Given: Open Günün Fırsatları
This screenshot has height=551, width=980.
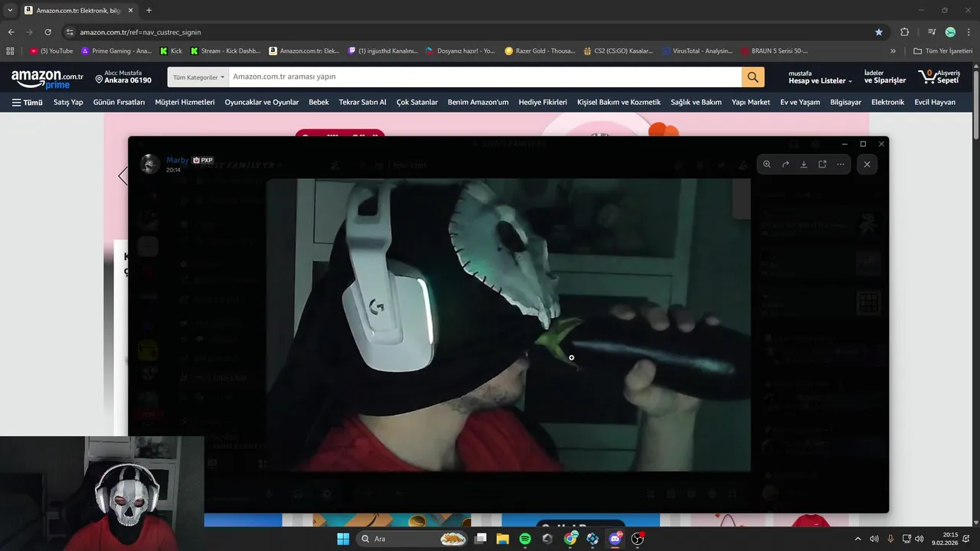Looking at the screenshot, I should pyautogui.click(x=119, y=102).
